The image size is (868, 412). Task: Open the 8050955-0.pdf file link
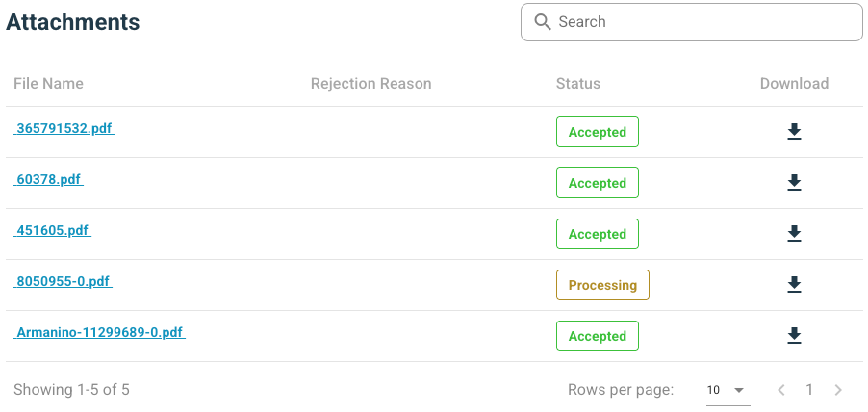tap(64, 281)
